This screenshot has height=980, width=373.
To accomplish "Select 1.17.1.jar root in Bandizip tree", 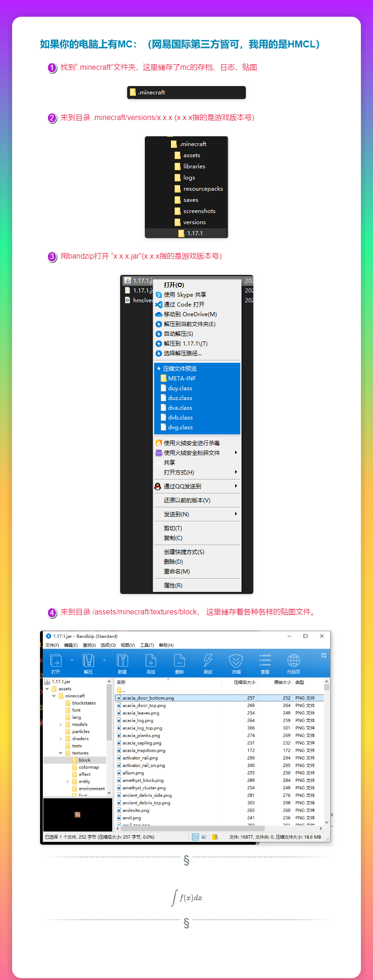I will pyautogui.click(x=57, y=681).
